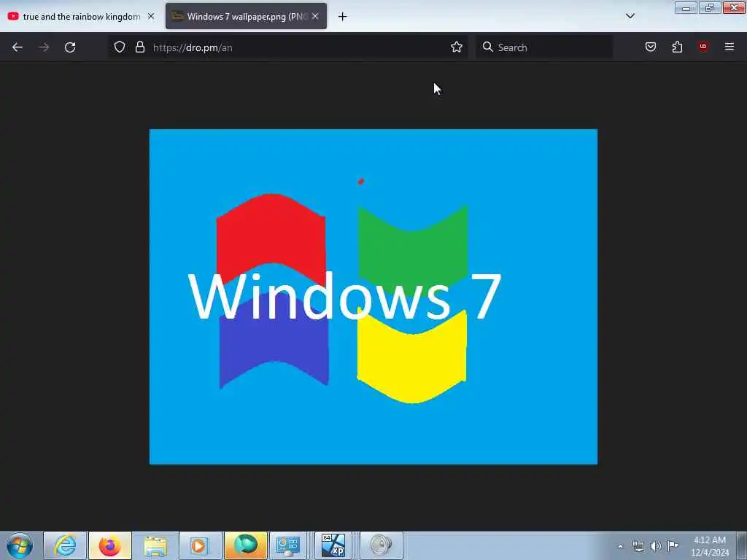Open the Extensions puzzle icon
This screenshot has height=560, width=747.
tap(677, 47)
